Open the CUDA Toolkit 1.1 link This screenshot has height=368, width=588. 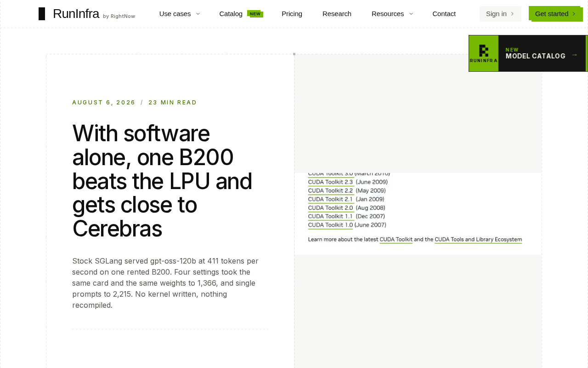coord(331,216)
